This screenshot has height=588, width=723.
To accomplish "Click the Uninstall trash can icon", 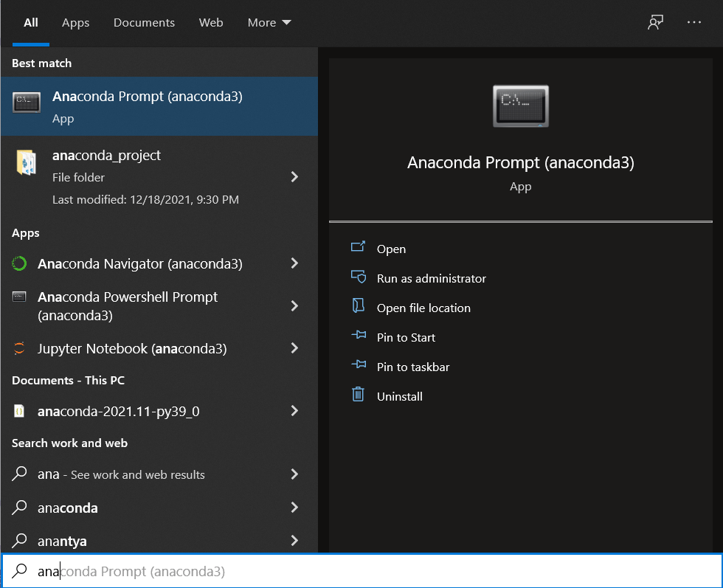I will [359, 395].
